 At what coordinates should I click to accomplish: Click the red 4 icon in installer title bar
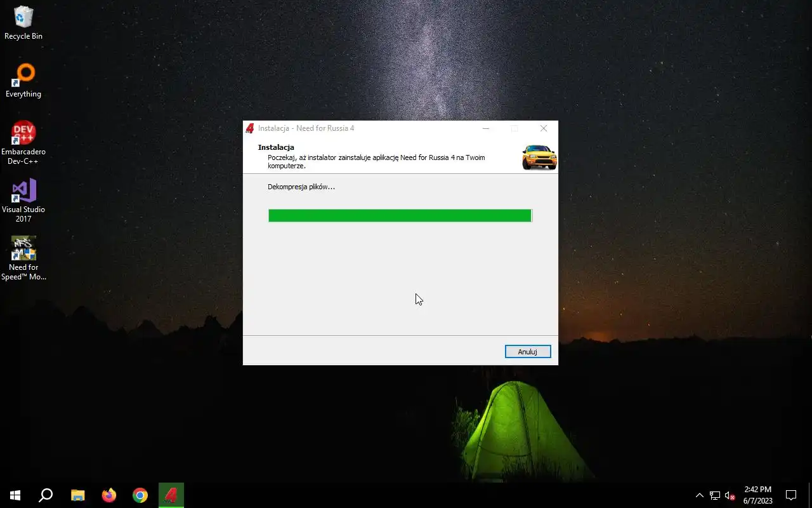click(x=250, y=128)
